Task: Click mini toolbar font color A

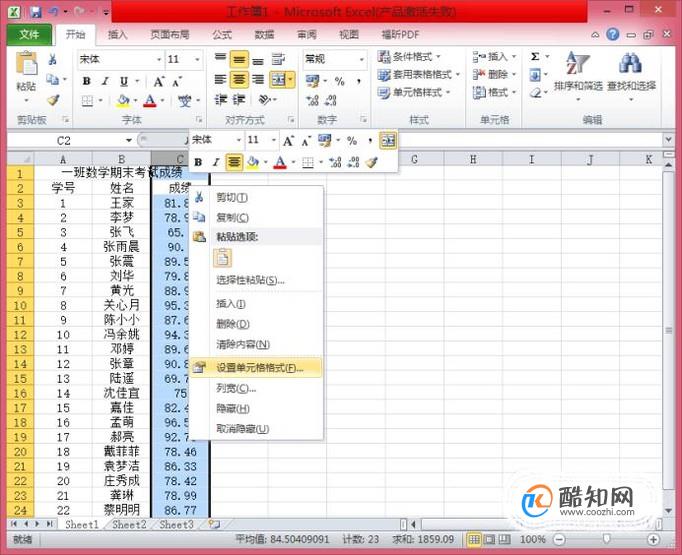Action: (x=281, y=162)
